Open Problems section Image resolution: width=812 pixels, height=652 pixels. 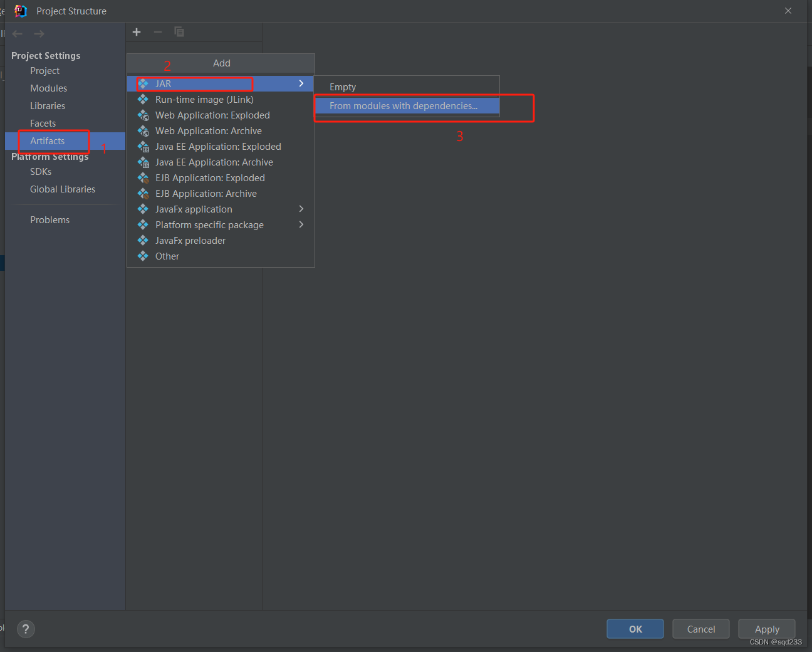point(65,220)
